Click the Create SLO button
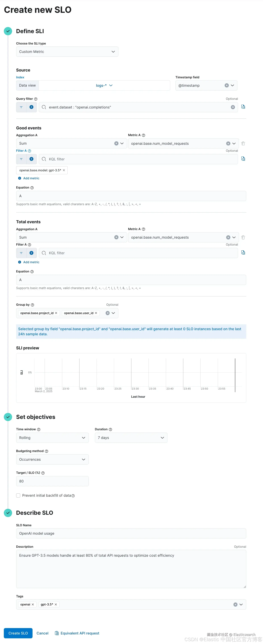Viewport: 263px width, 644px height. (18, 633)
